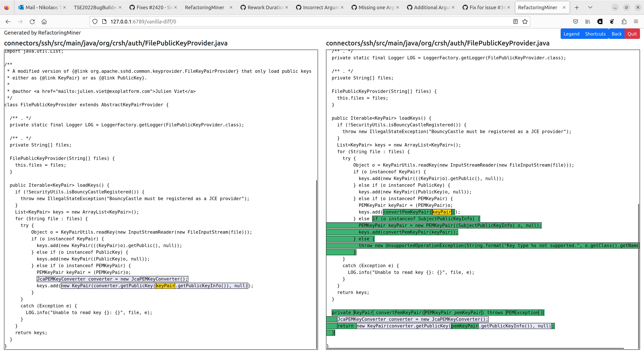Click inside the address bar
The image size is (644, 362).
coord(175,21)
